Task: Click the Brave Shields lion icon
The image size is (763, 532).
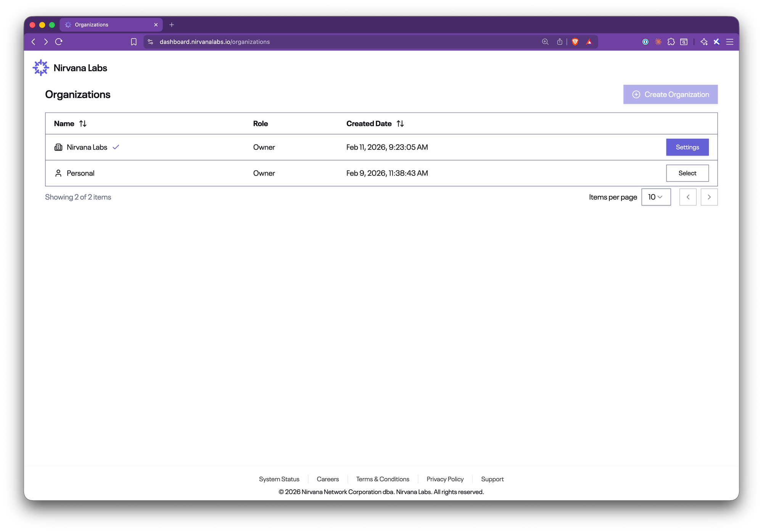Action: tap(575, 42)
